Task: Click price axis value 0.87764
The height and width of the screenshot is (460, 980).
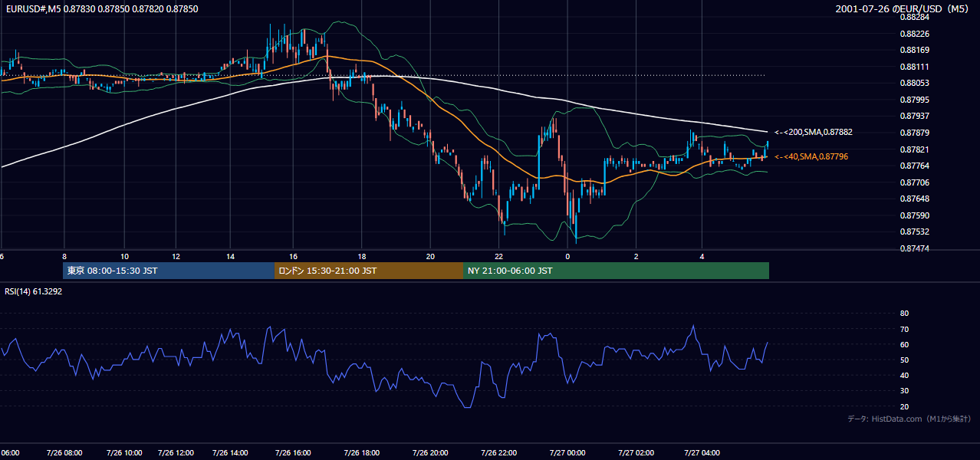Action: coord(914,166)
